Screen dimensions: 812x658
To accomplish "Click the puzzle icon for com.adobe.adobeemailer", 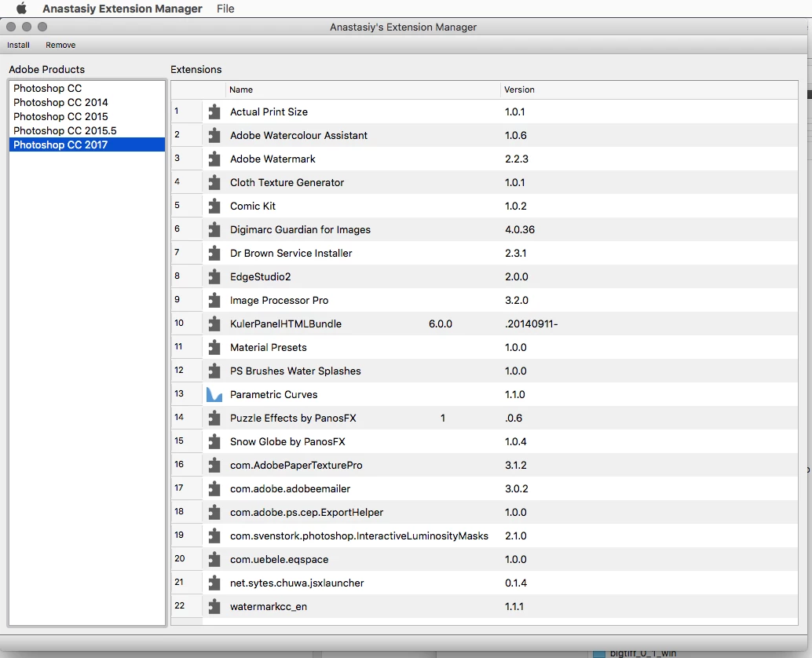I will coord(214,488).
